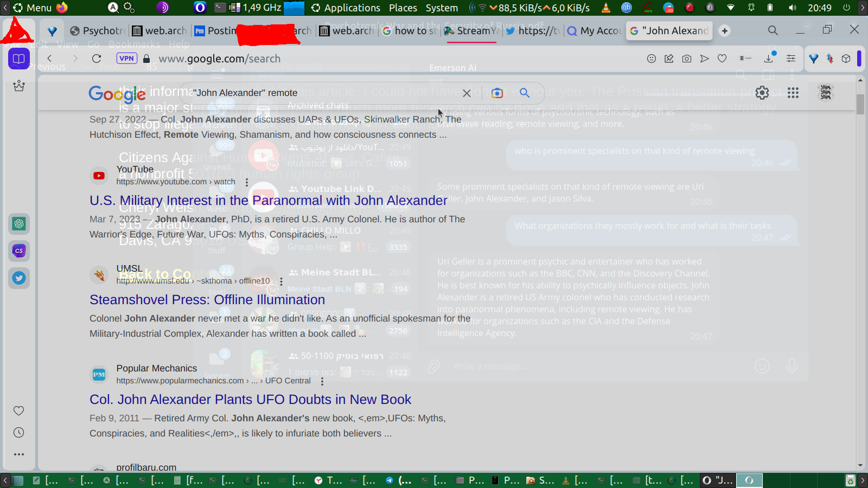The height and width of the screenshot is (488, 868).
Task: Open the trash icon on the bottom panel
Action: pyautogui.click(x=851, y=480)
